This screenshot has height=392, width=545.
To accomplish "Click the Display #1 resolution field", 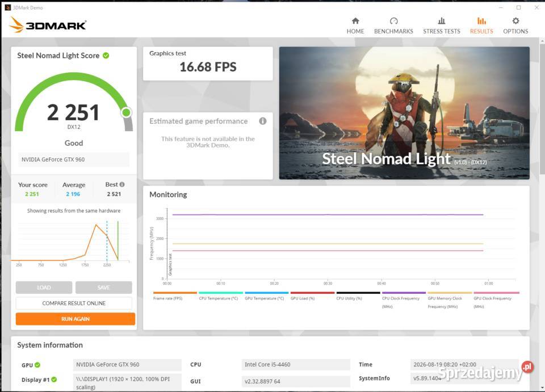I will (x=127, y=382).
